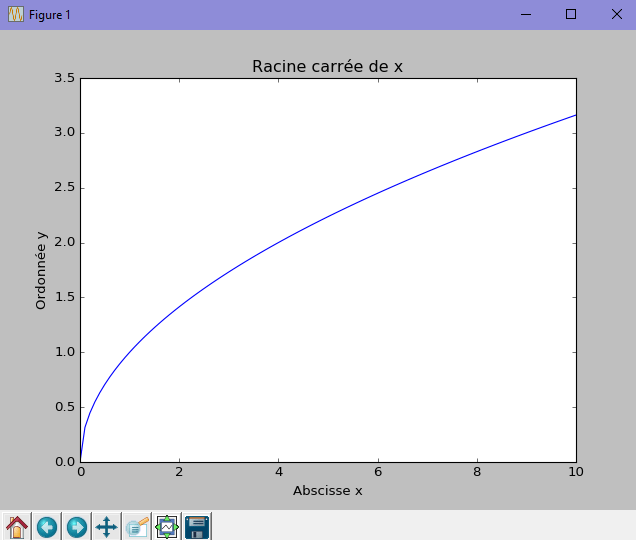Click the blue square root curve

pos(279,243)
